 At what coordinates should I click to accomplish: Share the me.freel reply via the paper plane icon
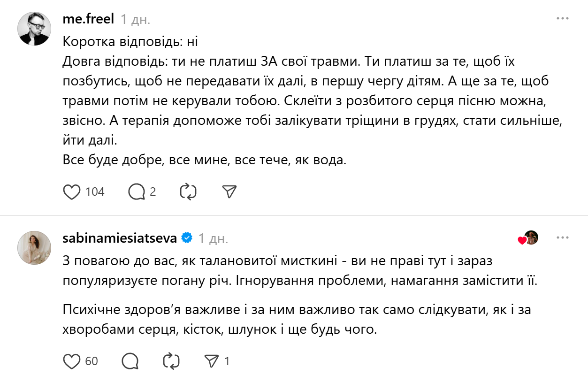229,192
